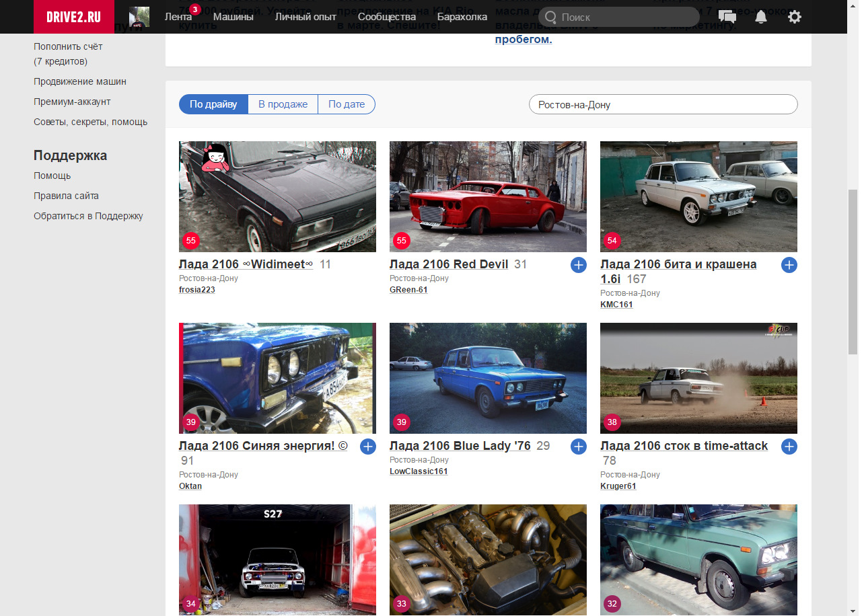Open user KMC161 profile
The height and width of the screenshot is (616, 864).
point(616,305)
